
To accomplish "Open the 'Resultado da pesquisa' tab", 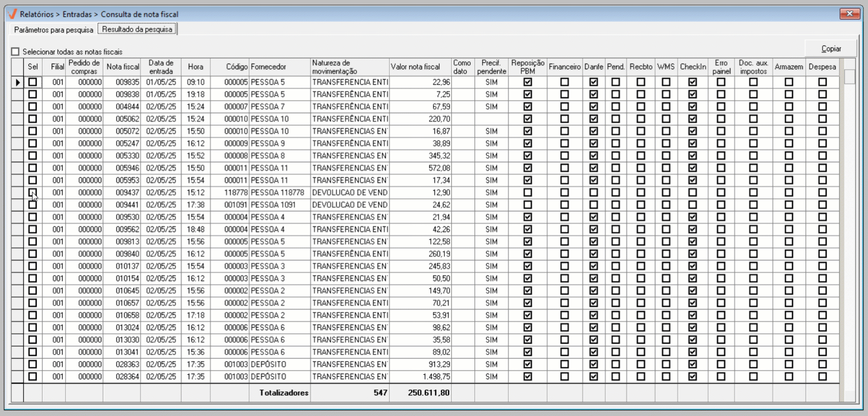I will (137, 29).
